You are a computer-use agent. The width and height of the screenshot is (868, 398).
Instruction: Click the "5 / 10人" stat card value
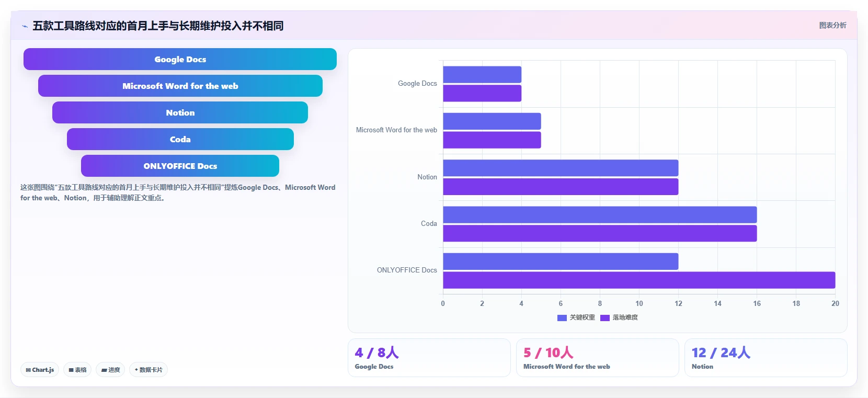click(x=549, y=352)
